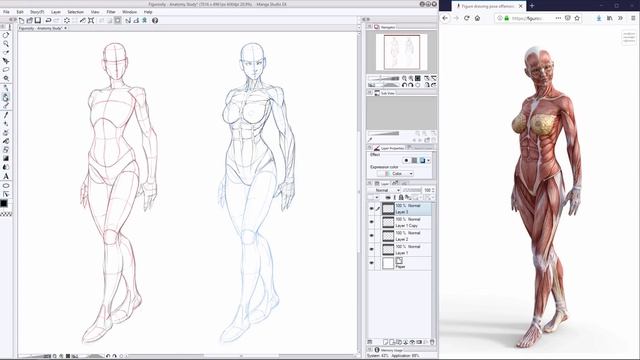Viewport: 640px width, 360px height.
Task: Click the Redo arrow in the command bar
Action: [x=56, y=20]
